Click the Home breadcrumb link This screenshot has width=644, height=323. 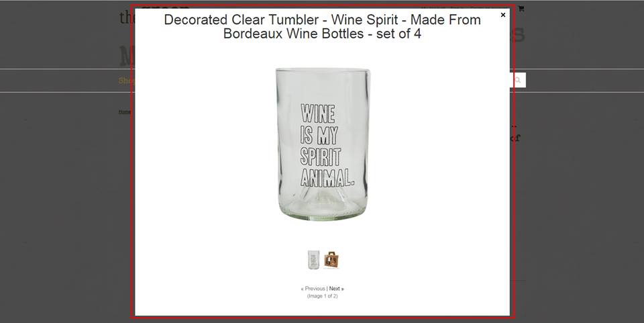pos(125,111)
